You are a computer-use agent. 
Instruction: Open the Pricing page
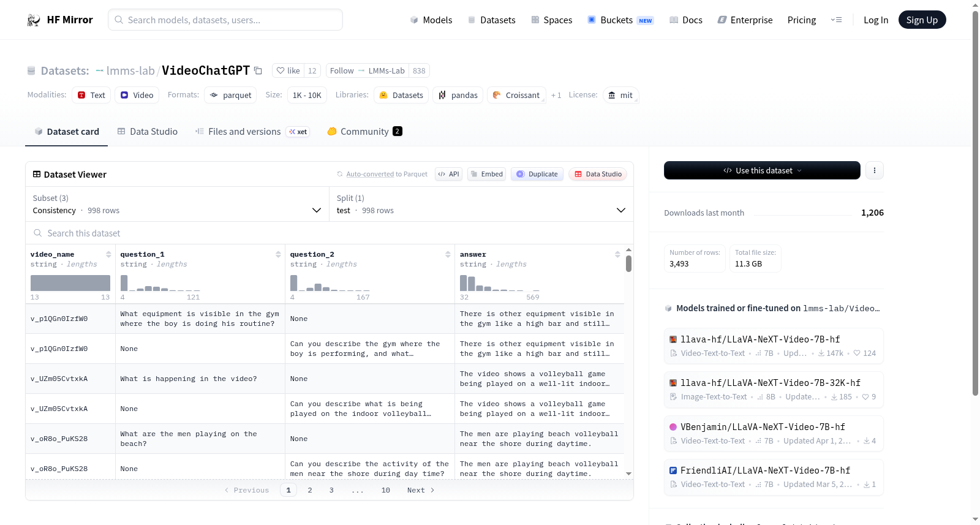802,20
